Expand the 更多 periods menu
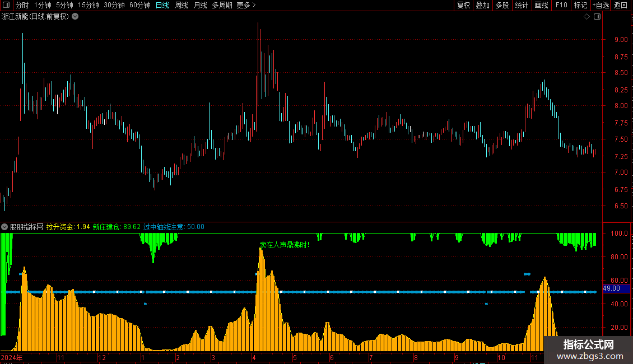Screen dimensions: 633x364 pyautogui.click(x=246, y=5)
